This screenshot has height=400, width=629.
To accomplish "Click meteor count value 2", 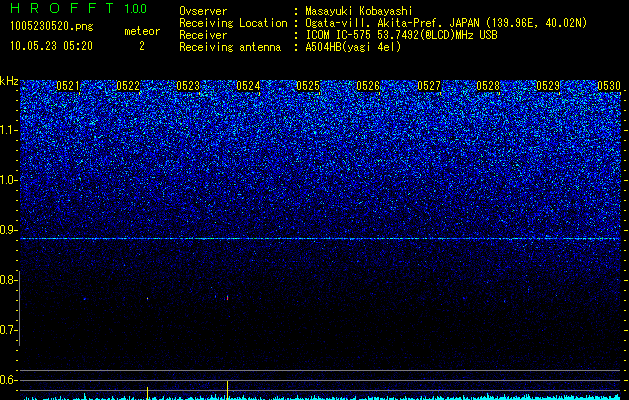I will click(x=142, y=46).
